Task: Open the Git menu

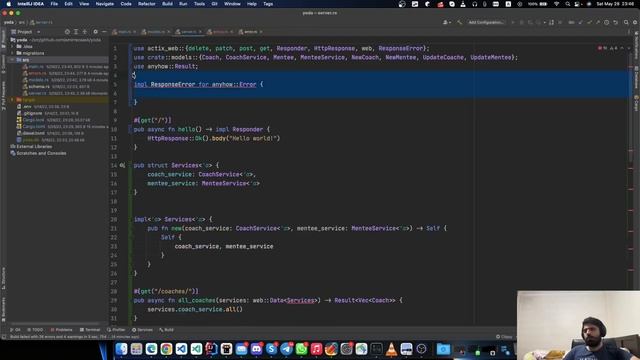Action: pos(214,4)
